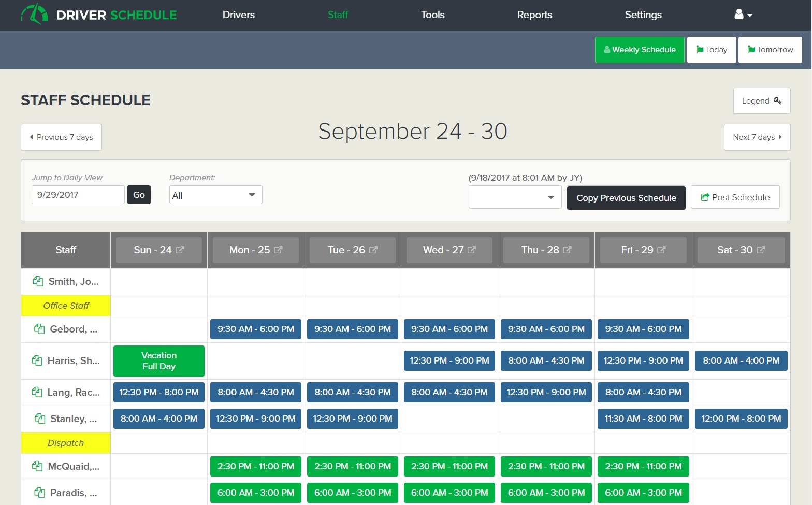Click the Post Schedule button

[735, 197]
